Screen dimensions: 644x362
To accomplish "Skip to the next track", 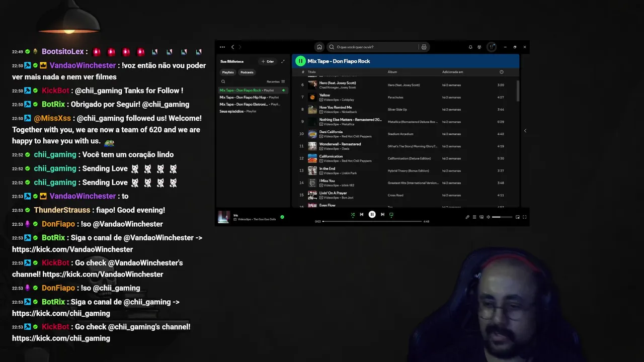I will point(382,215).
